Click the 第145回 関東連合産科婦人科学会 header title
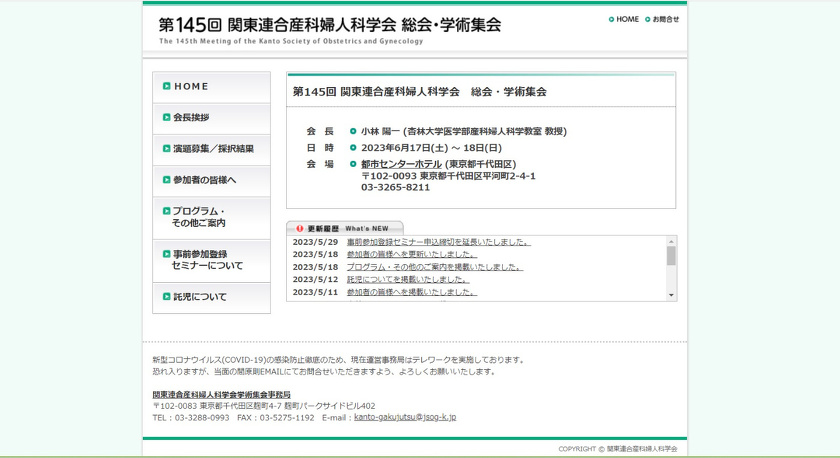The width and height of the screenshot is (840, 458). 330,24
